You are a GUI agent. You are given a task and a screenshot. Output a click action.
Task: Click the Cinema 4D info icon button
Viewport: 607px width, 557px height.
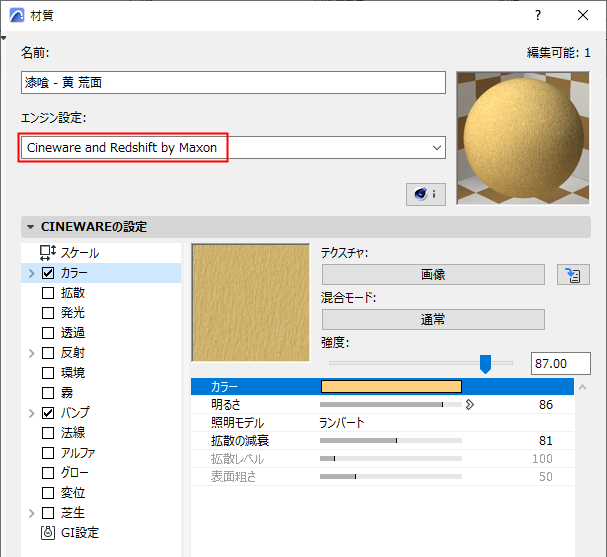[x=425, y=194]
